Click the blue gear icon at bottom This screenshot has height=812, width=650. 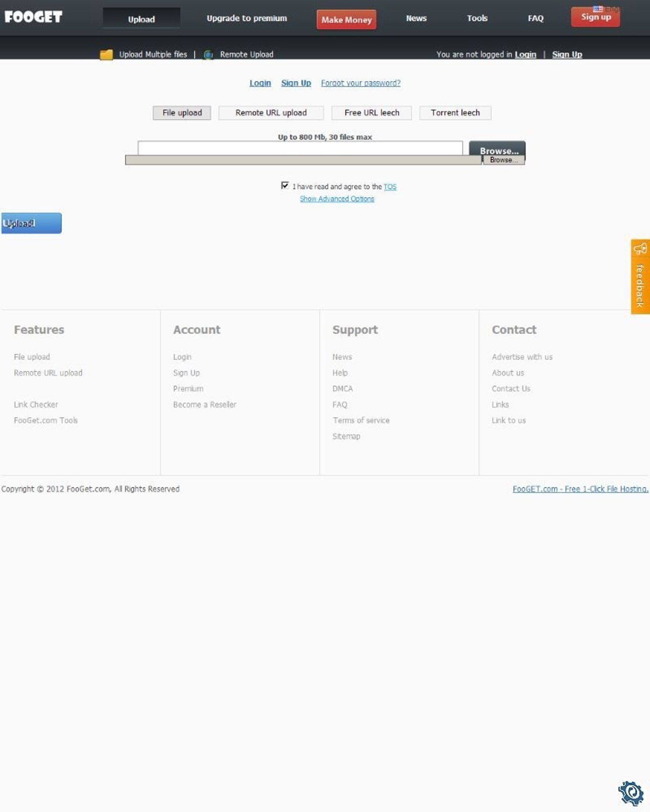pos(630,793)
